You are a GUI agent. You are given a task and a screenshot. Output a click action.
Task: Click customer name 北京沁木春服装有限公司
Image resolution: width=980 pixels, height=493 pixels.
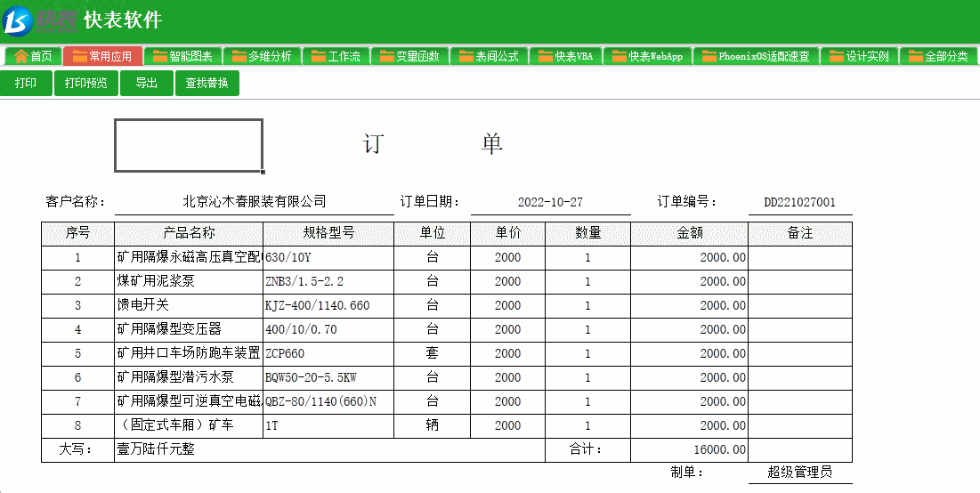255,201
